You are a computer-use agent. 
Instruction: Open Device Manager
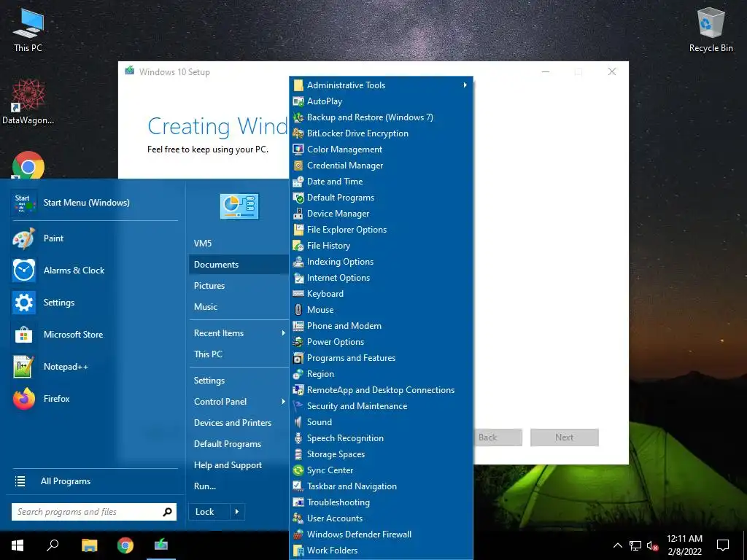coord(381,214)
